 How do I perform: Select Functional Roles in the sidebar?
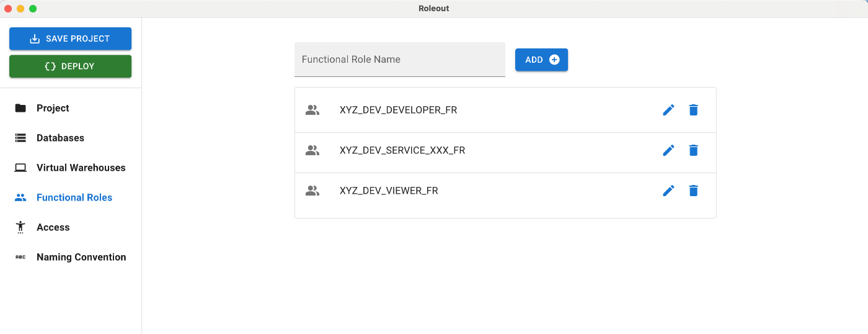[74, 197]
